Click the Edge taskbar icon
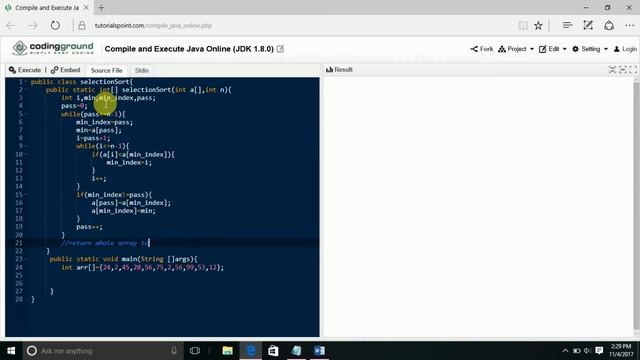The width and height of the screenshot is (640, 360). (x=250, y=351)
